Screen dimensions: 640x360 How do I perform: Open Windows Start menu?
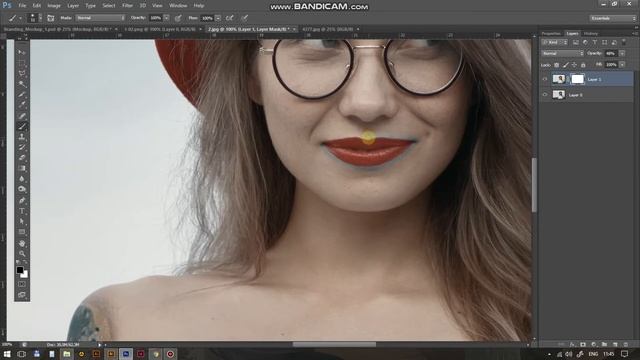(7, 354)
